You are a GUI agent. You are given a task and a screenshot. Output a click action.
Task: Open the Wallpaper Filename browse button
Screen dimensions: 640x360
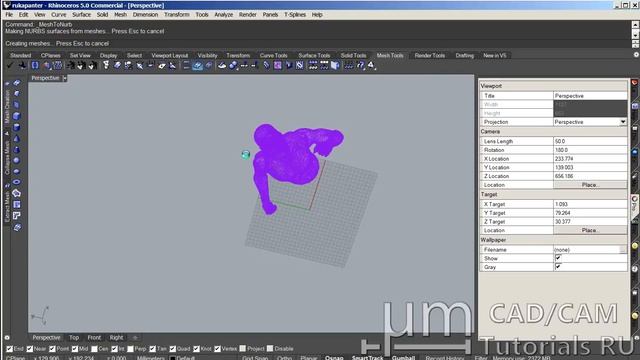click(x=622, y=249)
